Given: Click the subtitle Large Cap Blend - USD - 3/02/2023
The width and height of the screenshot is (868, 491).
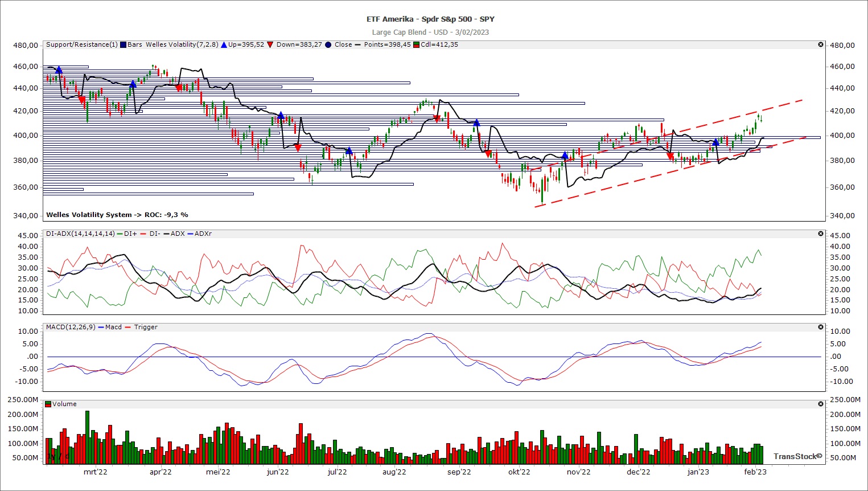Looking at the screenshot, I should pos(430,32).
